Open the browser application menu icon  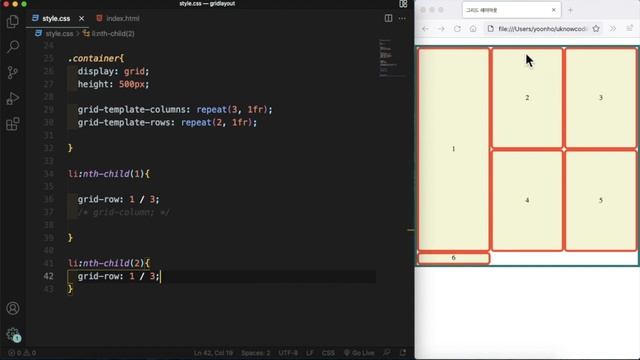[x=630, y=29]
